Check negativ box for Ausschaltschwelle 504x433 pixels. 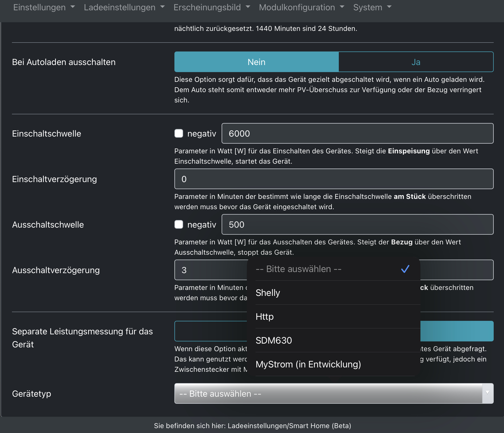(x=179, y=224)
